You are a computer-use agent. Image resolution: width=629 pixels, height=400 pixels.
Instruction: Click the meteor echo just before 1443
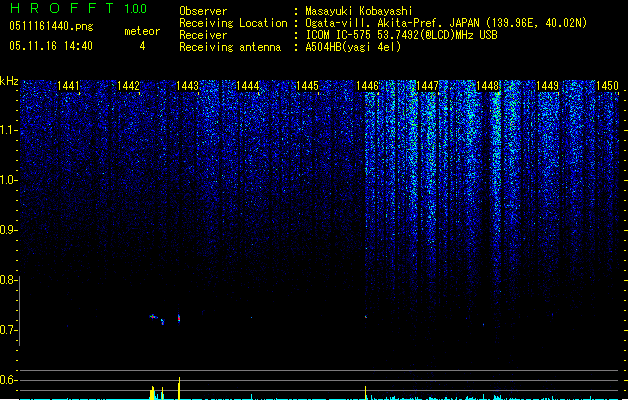179,319
